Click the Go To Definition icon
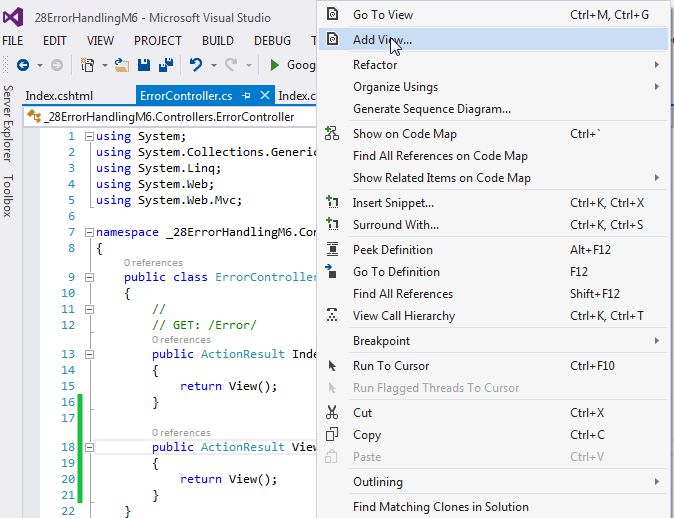The height and width of the screenshot is (518, 674). [331, 271]
